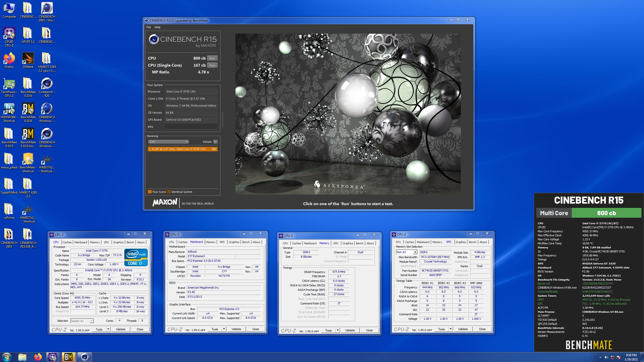Switch to Caches tab in first CPU-Z window
The width and height of the screenshot is (644, 362).
pos(67,242)
